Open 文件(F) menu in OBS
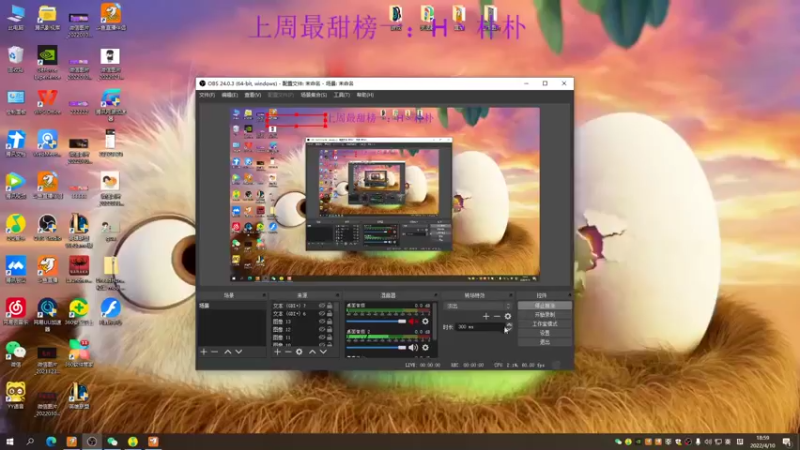Screen dimensions: 800x450 click(207, 95)
